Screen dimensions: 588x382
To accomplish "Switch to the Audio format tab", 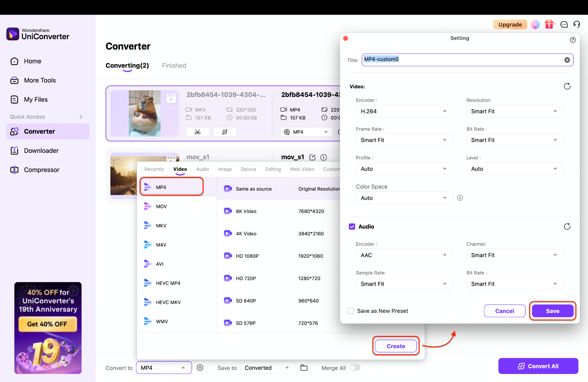I will pyautogui.click(x=202, y=169).
